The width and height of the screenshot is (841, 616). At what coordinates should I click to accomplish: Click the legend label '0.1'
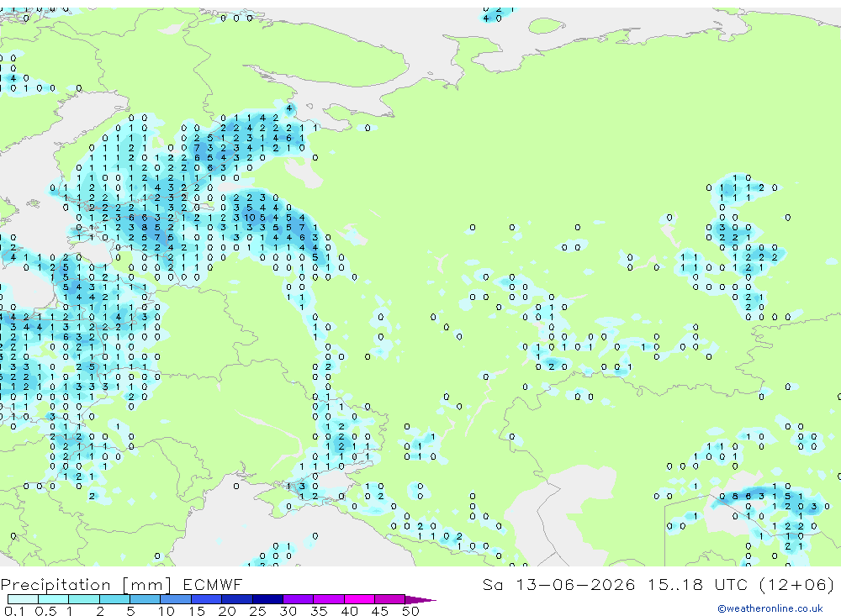14,611
